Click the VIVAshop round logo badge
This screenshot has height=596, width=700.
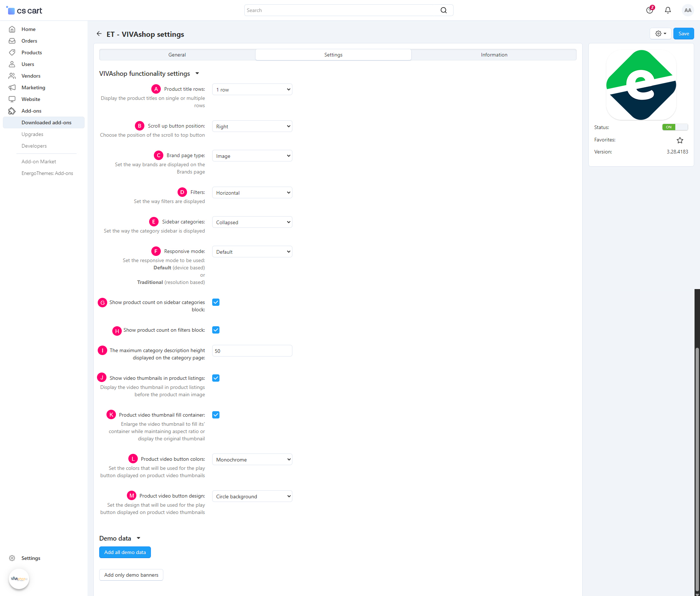pos(19,579)
